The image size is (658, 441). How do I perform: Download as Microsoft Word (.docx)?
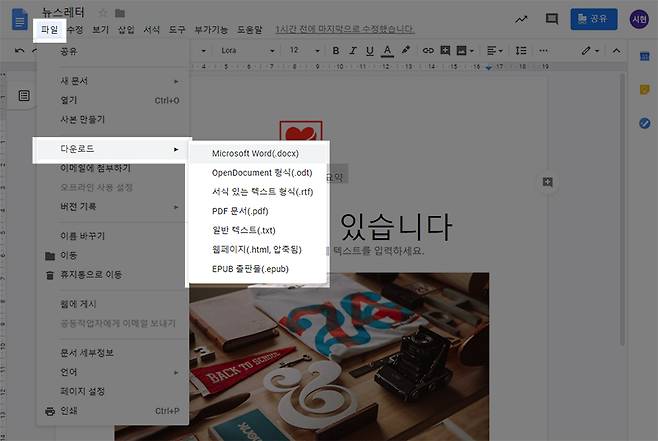pos(258,154)
